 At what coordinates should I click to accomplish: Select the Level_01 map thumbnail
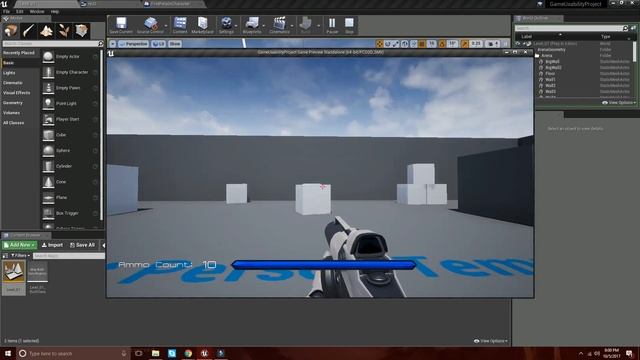pos(13,278)
